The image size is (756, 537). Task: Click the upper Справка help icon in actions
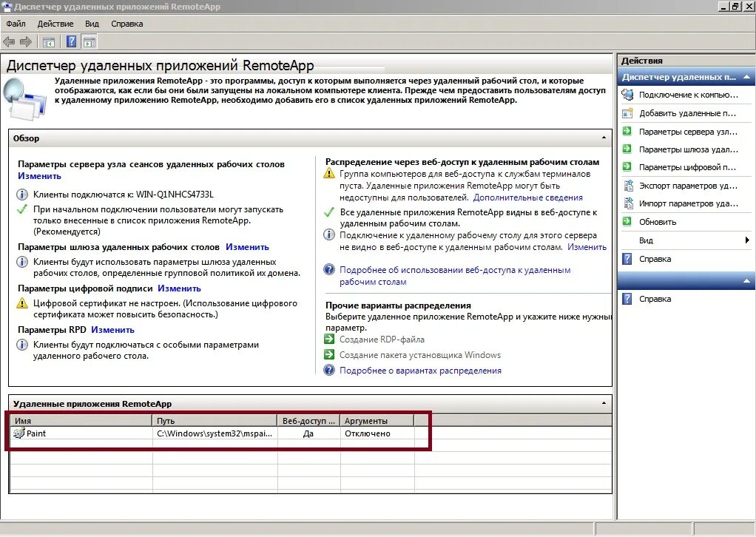pyautogui.click(x=627, y=259)
